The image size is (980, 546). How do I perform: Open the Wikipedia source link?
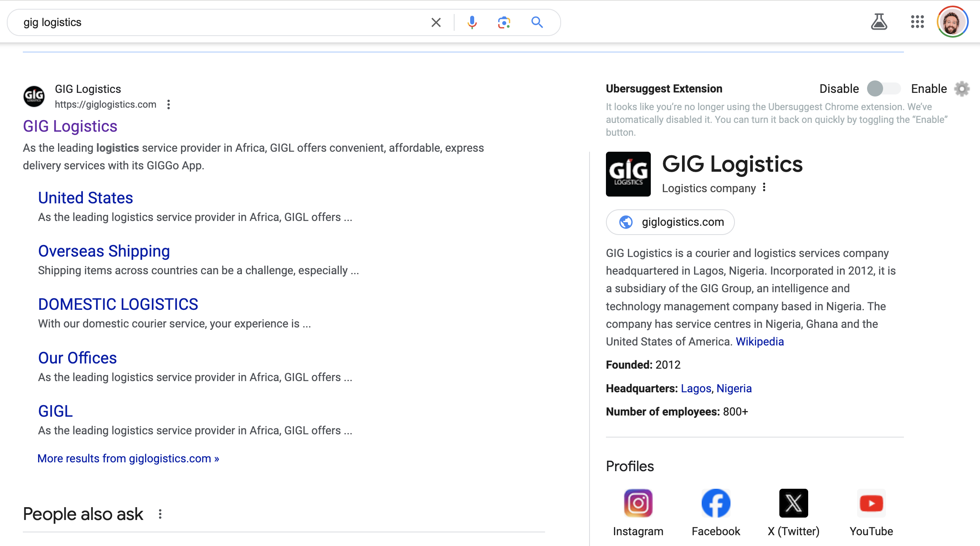pyautogui.click(x=760, y=341)
